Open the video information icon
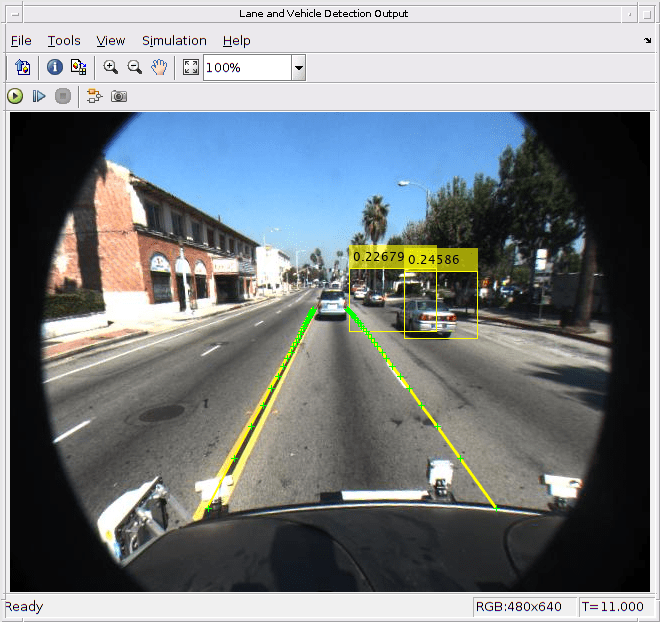Screen dimensions: 660x622 [x=55, y=67]
